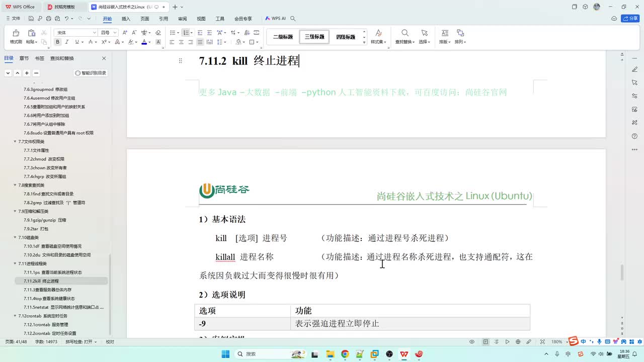Click the Print icon in quick toolbar
The image size is (644, 362).
click(x=48, y=19)
